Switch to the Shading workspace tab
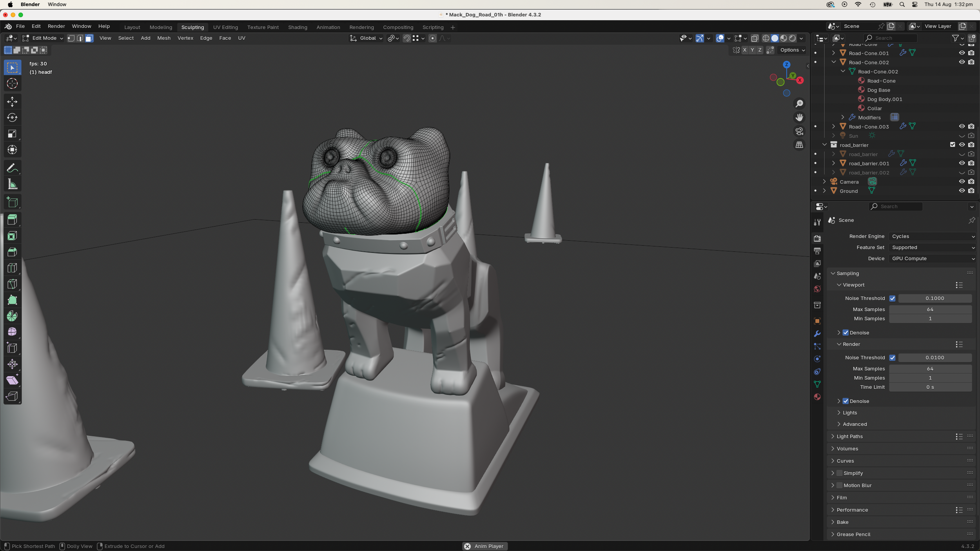 [x=298, y=27]
